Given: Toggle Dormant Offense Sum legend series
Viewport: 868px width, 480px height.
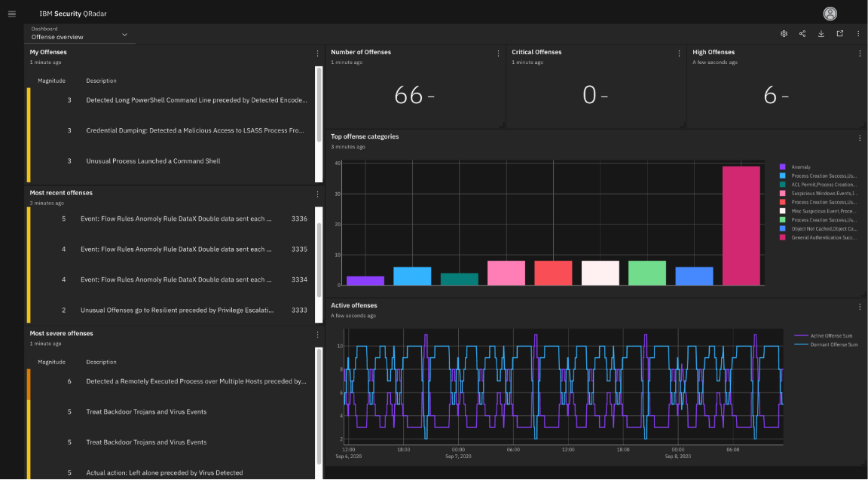Looking at the screenshot, I should click(x=828, y=344).
